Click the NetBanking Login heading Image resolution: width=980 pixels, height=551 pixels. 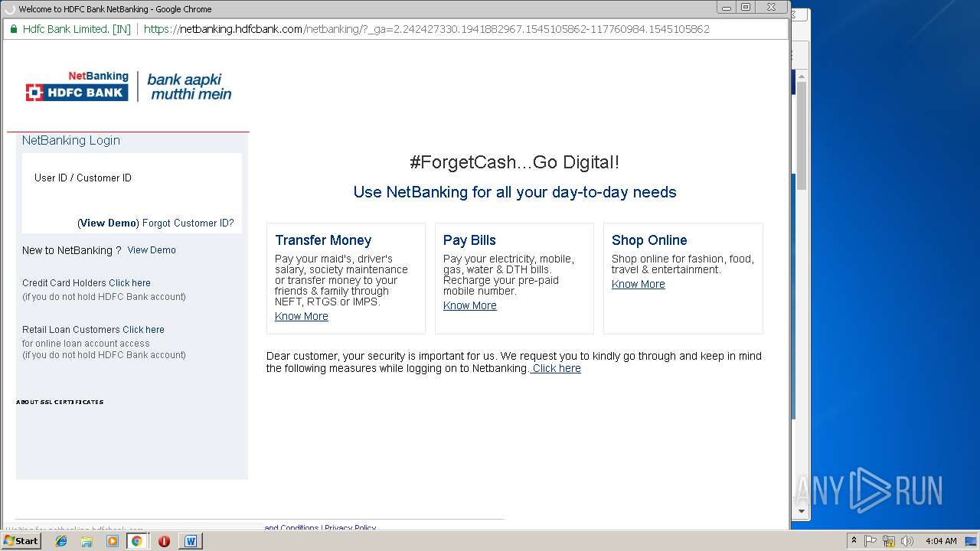point(71,140)
